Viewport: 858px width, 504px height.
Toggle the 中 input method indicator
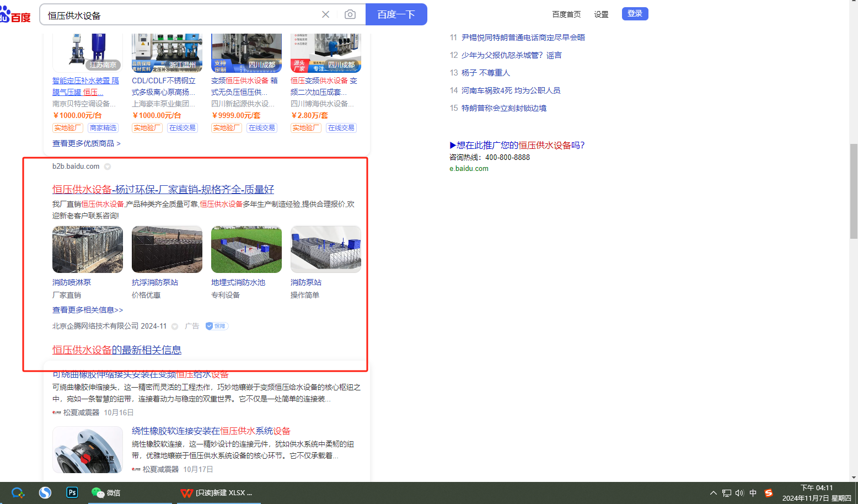(753, 493)
